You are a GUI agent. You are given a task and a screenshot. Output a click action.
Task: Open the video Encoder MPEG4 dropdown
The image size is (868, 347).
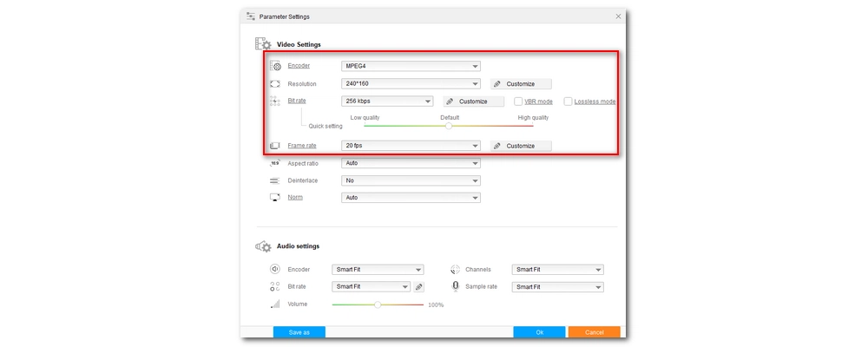coord(411,66)
